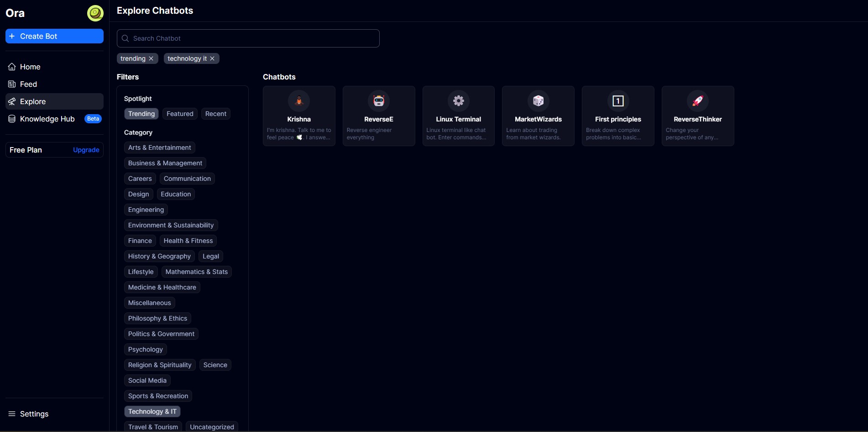
Task: Deselect the Technology & IT category
Action: pyautogui.click(x=152, y=411)
